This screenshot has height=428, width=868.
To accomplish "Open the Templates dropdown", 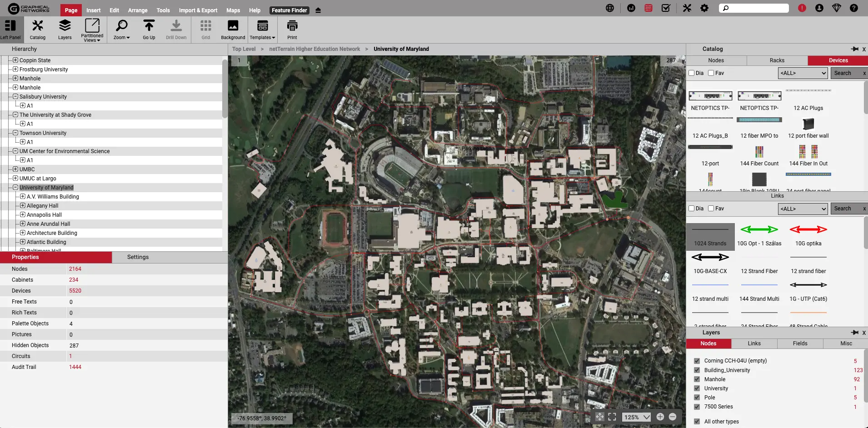I will coord(263,30).
